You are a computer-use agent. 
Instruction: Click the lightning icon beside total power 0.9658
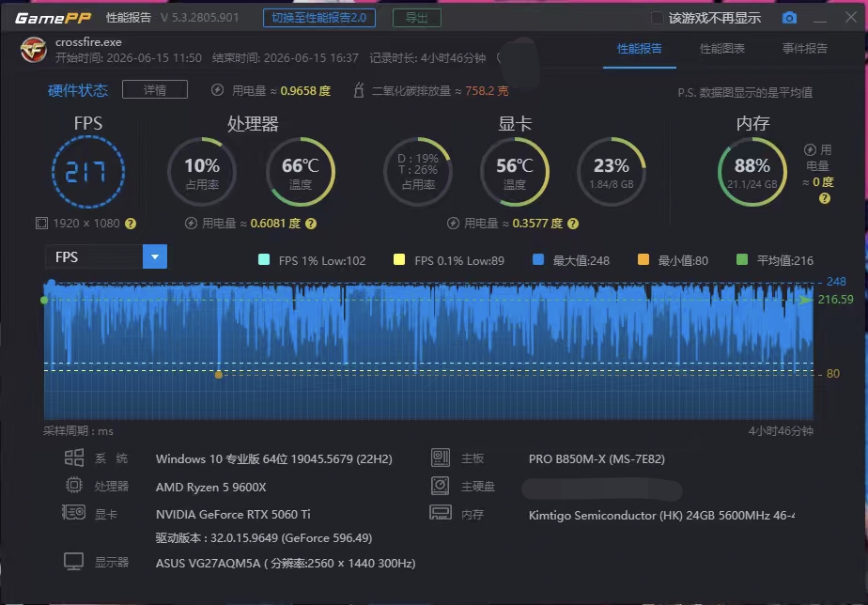click(x=218, y=89)
